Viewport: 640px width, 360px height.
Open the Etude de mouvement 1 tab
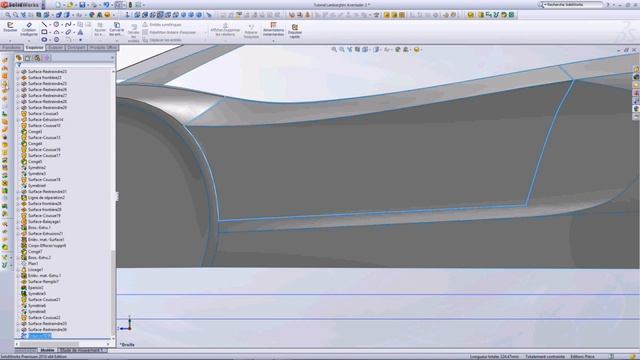(82, 350)
